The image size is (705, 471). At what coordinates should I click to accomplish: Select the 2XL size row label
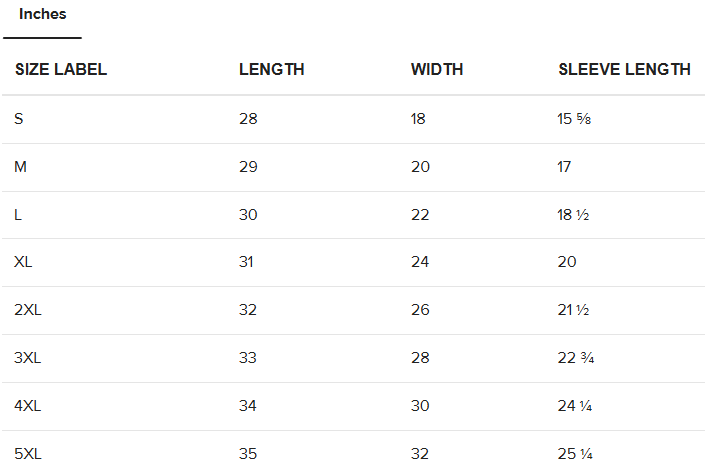point(28,310)
